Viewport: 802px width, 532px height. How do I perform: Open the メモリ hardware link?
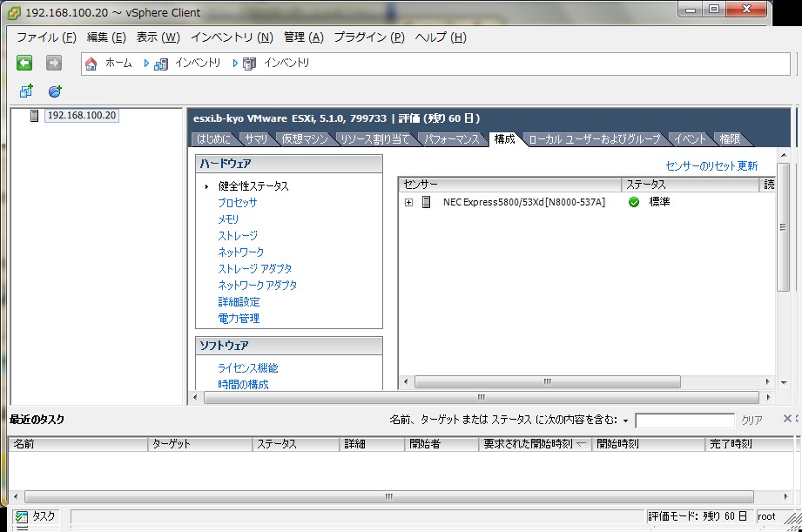click(x=228, y=219)
